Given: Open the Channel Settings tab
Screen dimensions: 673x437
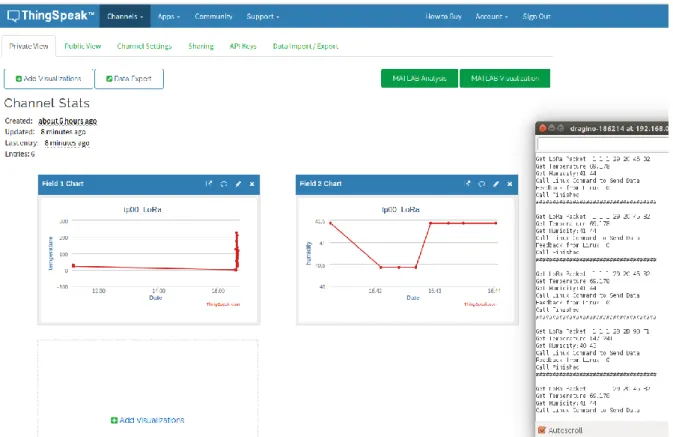Looking at the screenshot, I should [144, 46].
